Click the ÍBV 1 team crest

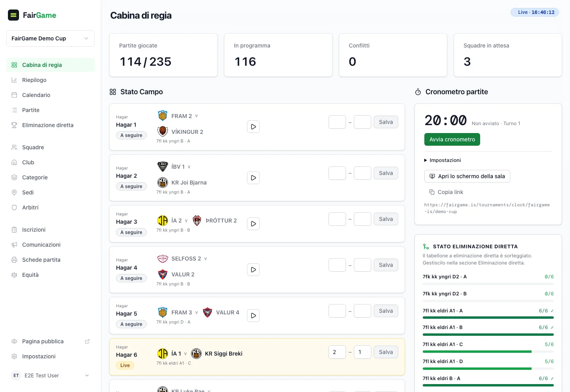click(x=163, y=167)
